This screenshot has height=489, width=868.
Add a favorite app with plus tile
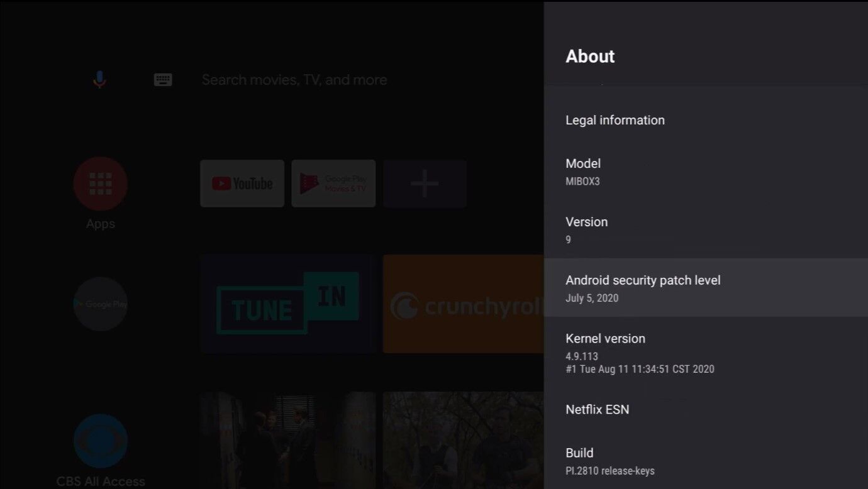[425, 184]
